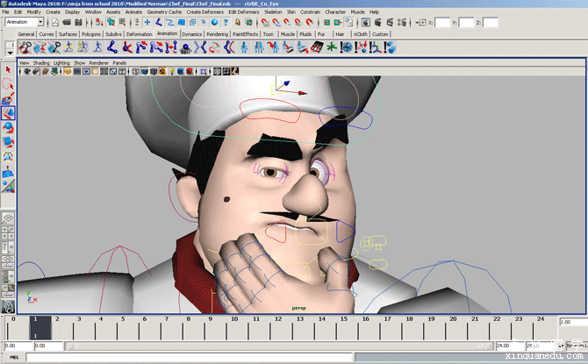
Task: Open the Create Deformers menu
Action: 204,12
